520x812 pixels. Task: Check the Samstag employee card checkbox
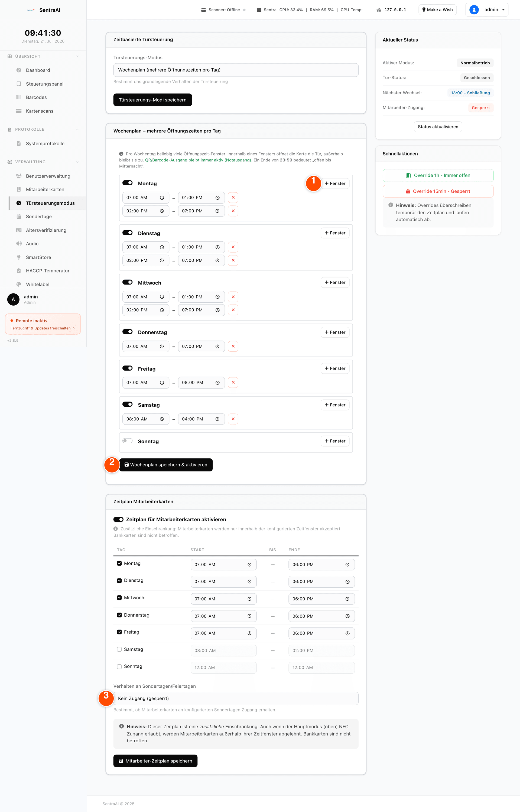coord(119,649)
